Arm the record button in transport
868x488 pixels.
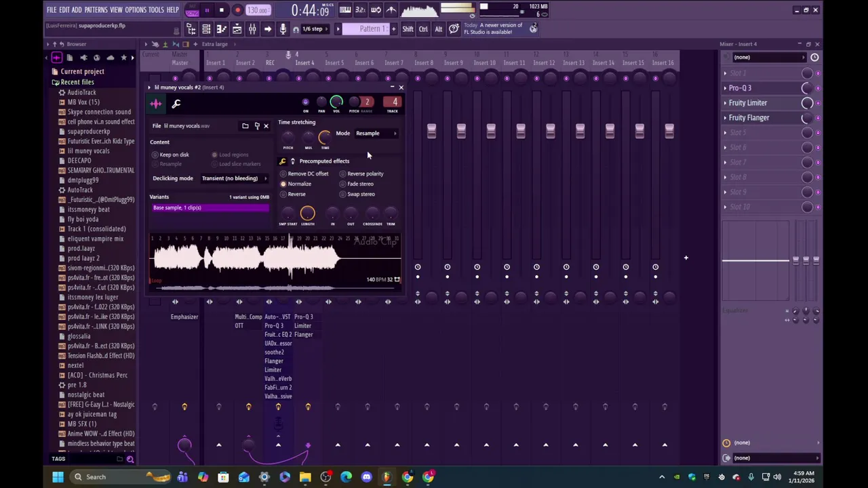tap(237, 10)
